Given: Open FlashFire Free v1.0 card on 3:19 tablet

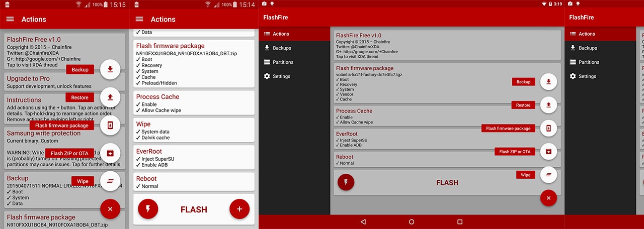Looking at the screenshot, I should [448, 46].
